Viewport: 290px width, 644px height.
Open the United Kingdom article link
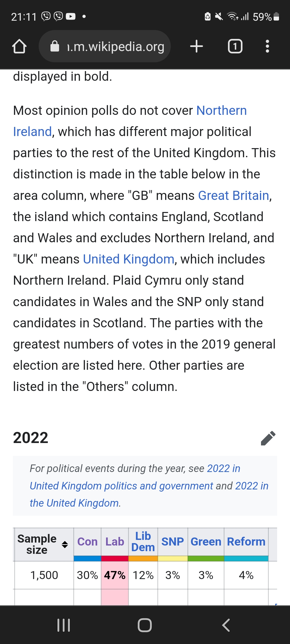click(129, 259)
